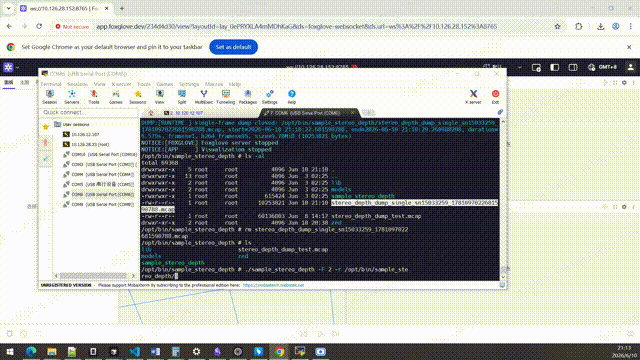Click the Quick connect input field
640x360 pixels.
pos(89,112)
